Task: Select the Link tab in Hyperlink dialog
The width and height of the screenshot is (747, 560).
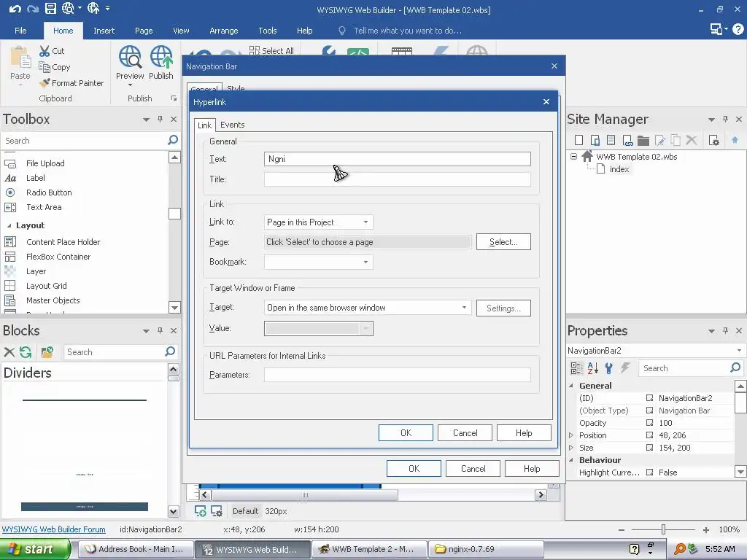Action: (x=204, y=125)
